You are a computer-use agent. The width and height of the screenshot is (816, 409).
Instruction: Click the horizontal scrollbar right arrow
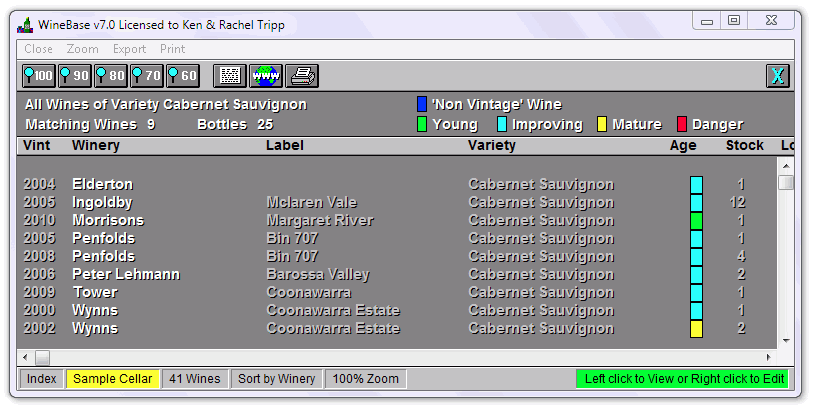pos(769,357)
